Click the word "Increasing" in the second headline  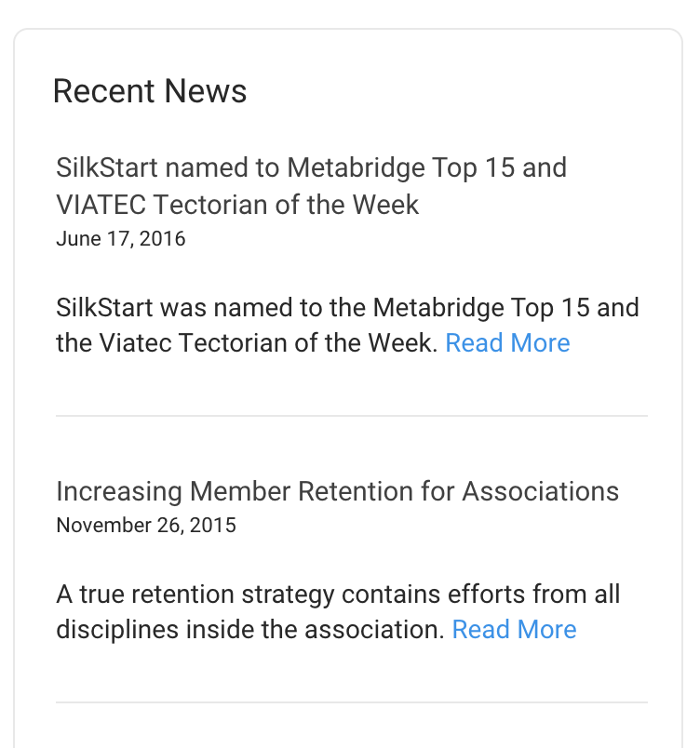point(119,491)
